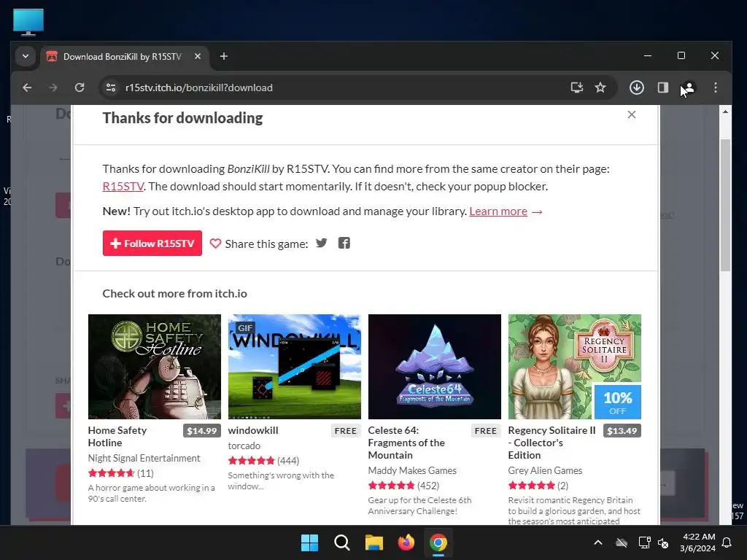Click the $13.49 price tag
Image resolution: width=747 pixels, height=560 pixels.
pyautogui.click(x=622, y=431)
